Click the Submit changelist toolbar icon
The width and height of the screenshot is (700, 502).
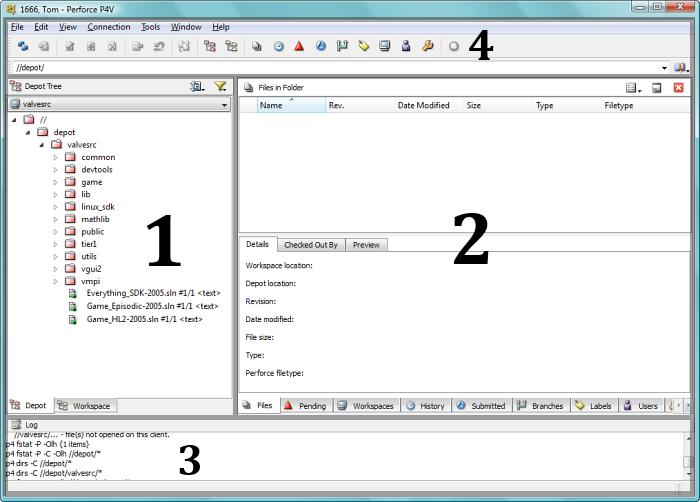pos(138,46)
